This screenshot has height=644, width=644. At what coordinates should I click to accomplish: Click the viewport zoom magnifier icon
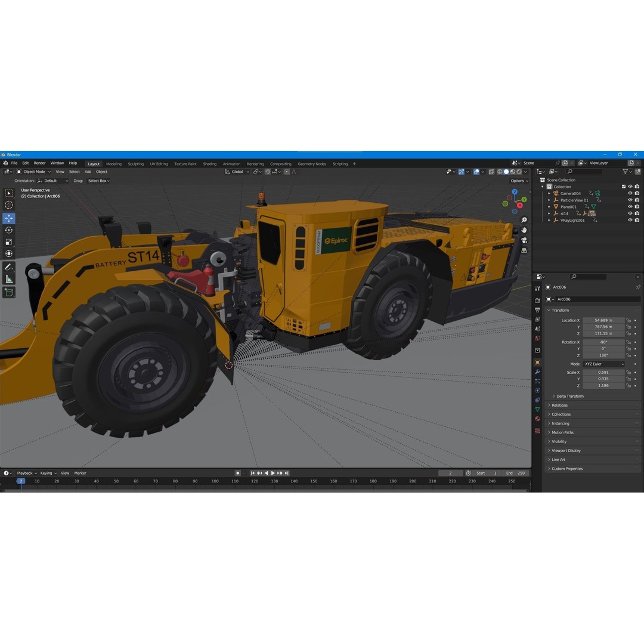pyautogui.click(x=524, y=220)
